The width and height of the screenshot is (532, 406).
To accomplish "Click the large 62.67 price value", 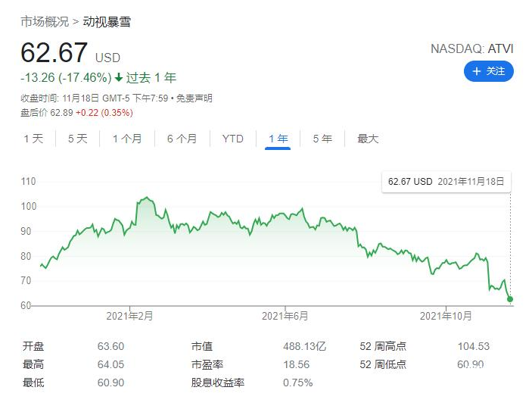I will point(54,52).
